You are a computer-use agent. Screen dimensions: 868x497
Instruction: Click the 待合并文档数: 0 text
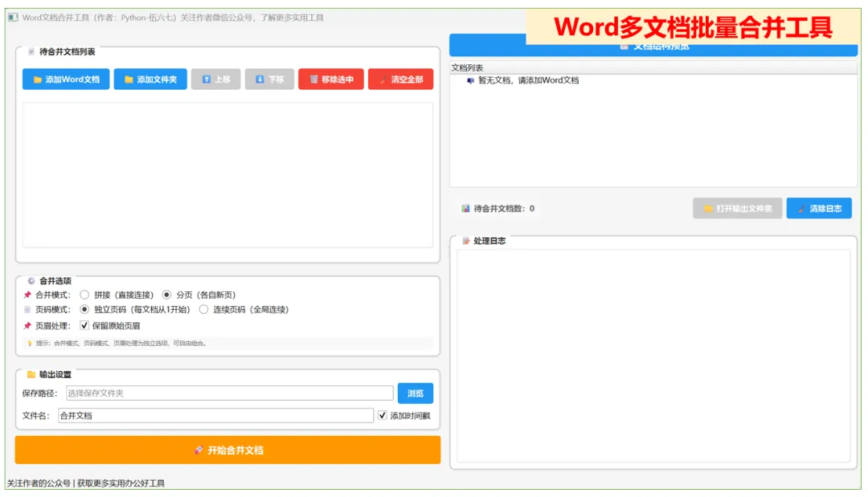tap(504, 209)
